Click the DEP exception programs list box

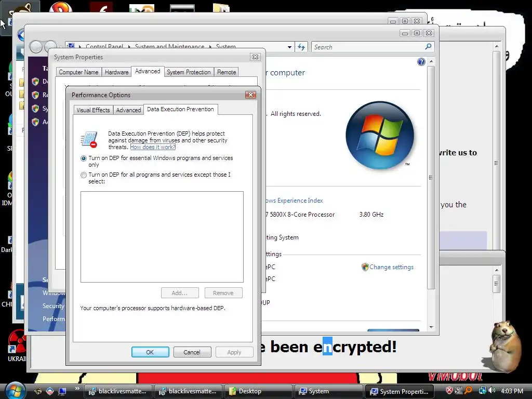[x=162, y=237]
